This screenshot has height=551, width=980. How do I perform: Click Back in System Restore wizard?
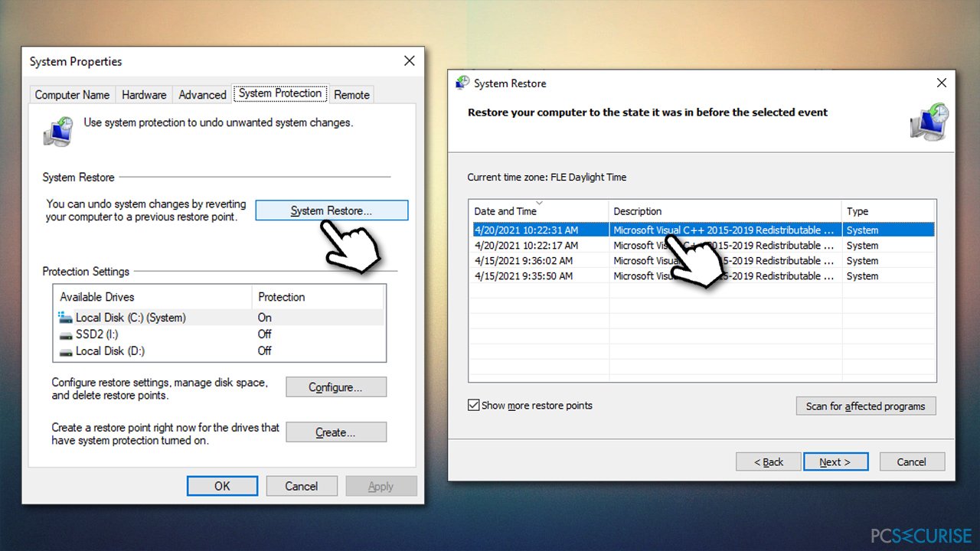(x=769, y=461)
